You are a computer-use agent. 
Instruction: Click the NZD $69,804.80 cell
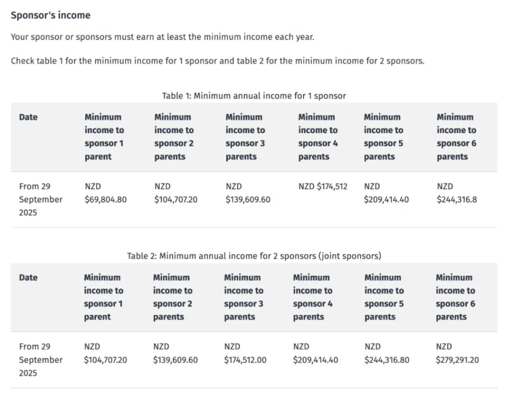[105, 193]
